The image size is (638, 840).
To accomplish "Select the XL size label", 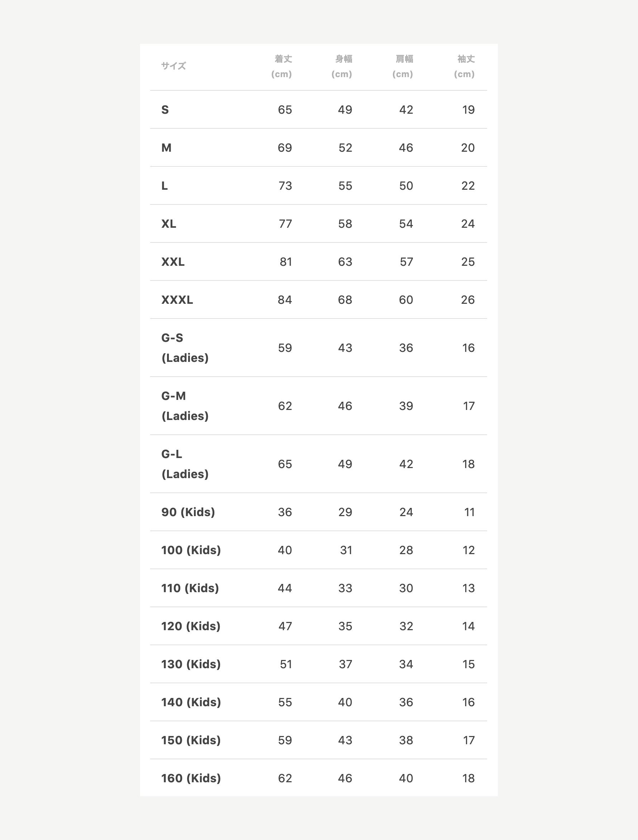I will [x=168, y=224].
